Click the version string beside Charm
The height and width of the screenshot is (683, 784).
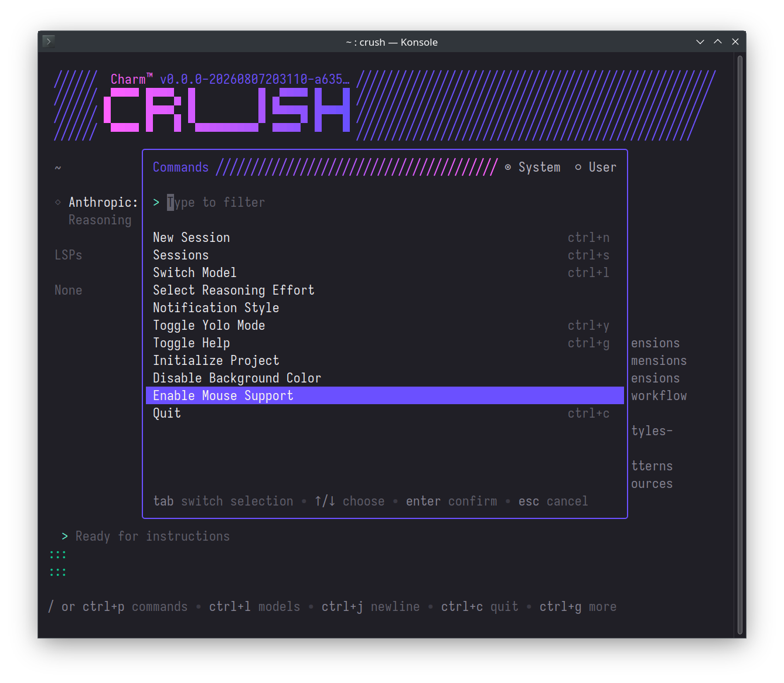point(254,79)
